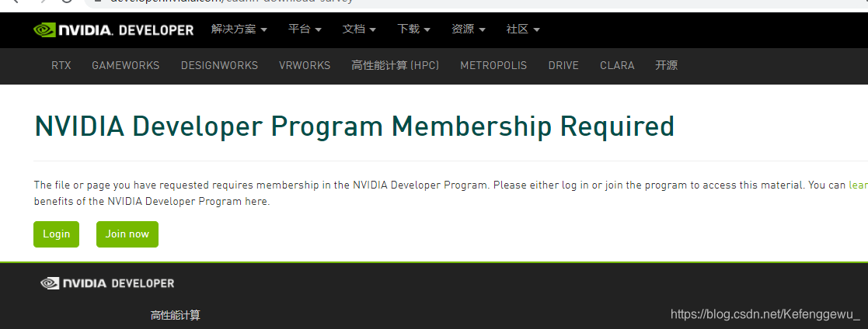
Task: Click the green Login button
Action: (57, 234)
